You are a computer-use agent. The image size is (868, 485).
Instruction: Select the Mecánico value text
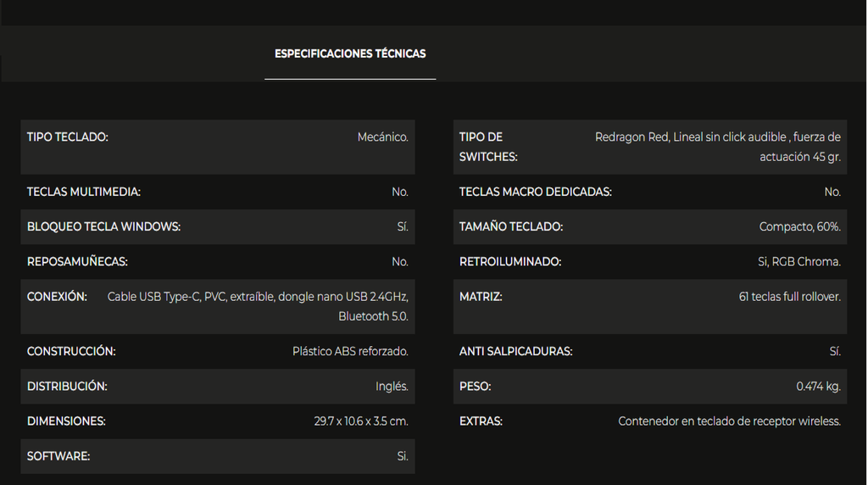point(382,137)
